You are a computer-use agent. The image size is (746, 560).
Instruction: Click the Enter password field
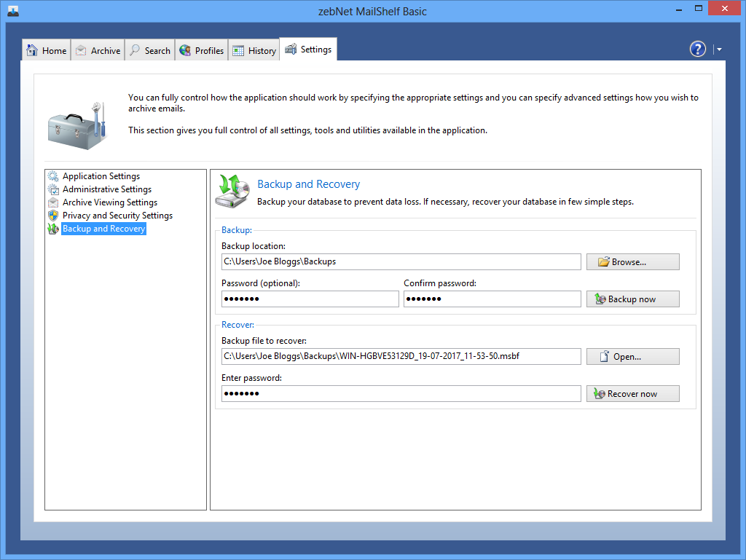[x=401, y=394]
